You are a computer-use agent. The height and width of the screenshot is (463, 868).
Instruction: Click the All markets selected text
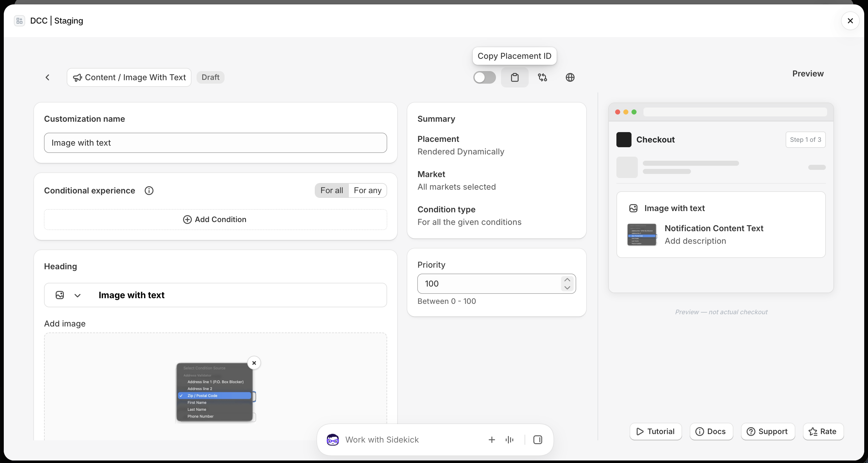[x=457, y=187]
